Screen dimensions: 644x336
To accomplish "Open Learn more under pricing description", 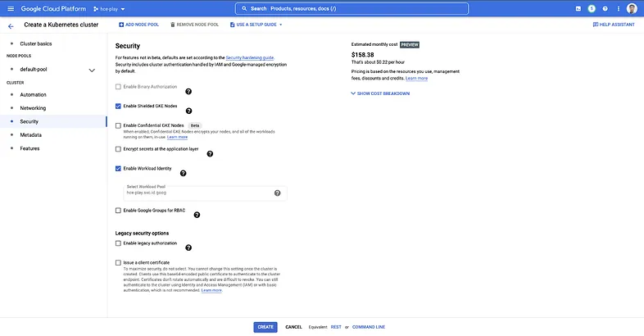I will click(x=416, y=79).
